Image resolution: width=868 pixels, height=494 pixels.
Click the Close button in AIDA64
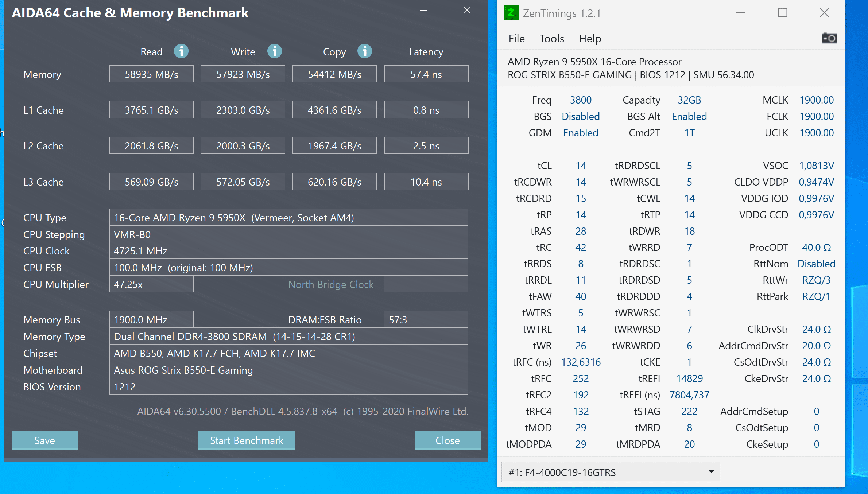(447, 440)
